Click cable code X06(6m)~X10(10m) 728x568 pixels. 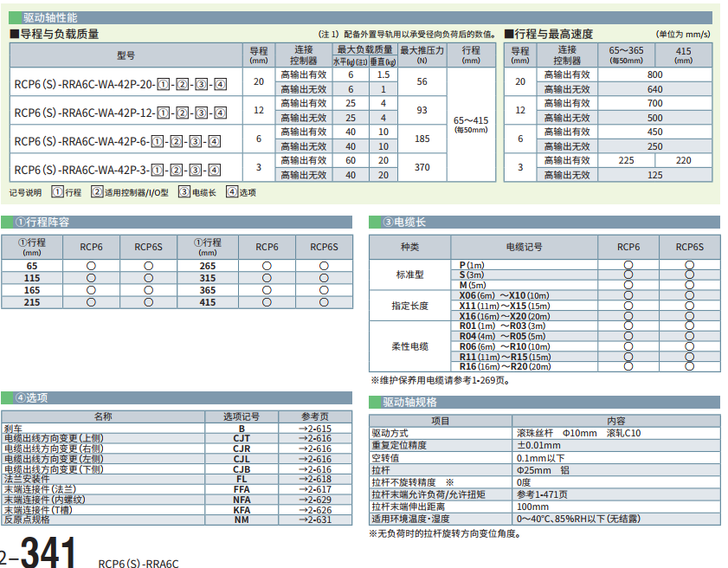click(504, 295)
